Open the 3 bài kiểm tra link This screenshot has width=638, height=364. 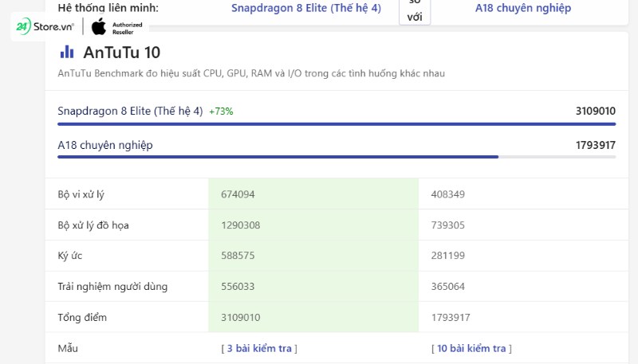(x=259, y=348)
